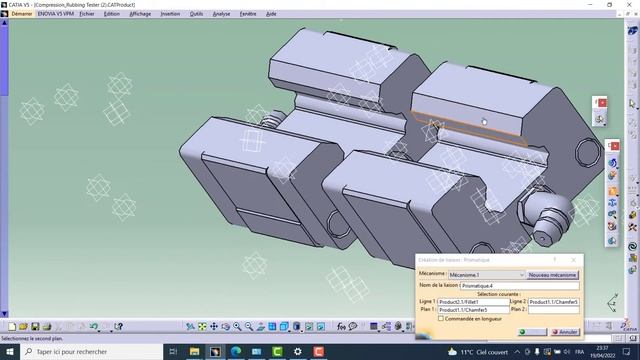Click the Fit All In view icon
The height and width of the screenshot is (360, 640).
point(202,327)
